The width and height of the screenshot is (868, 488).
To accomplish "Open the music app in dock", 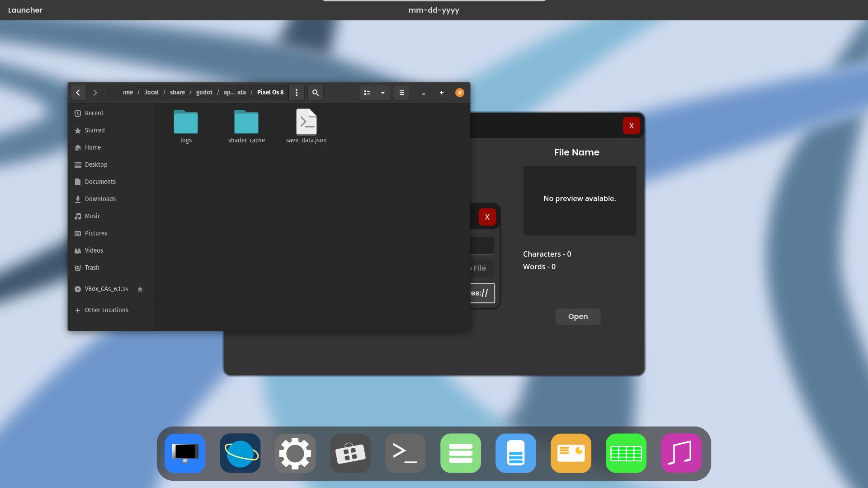I will point(681,454).
